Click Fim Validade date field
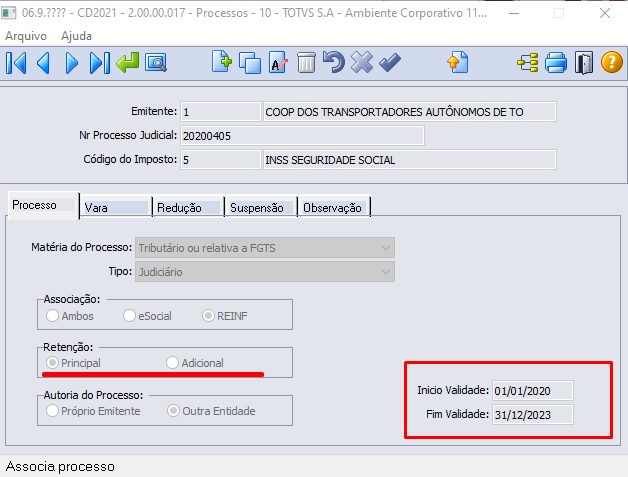Image resolution: width=628 pixels, height=477 pixels. (x=533, y=415)
